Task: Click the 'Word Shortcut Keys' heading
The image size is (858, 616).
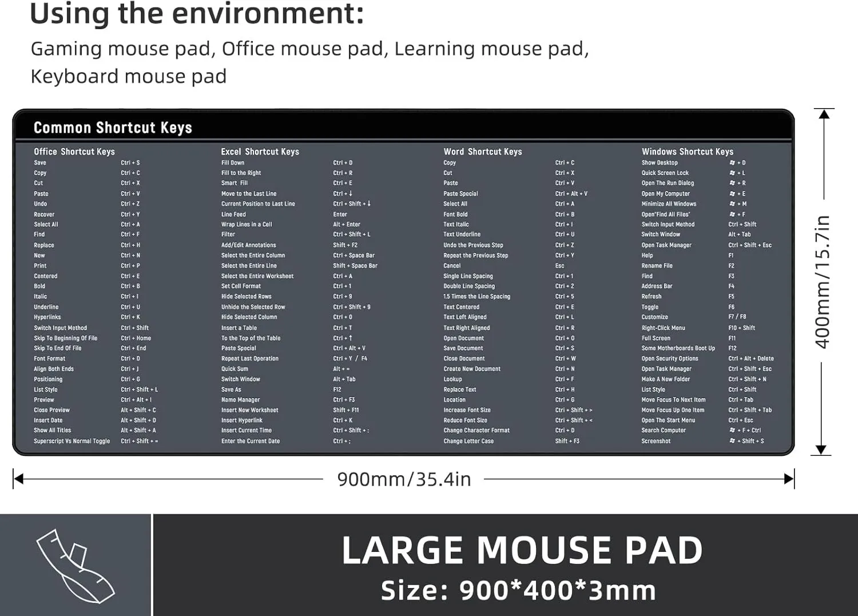Action: click(x=483, y=152)
